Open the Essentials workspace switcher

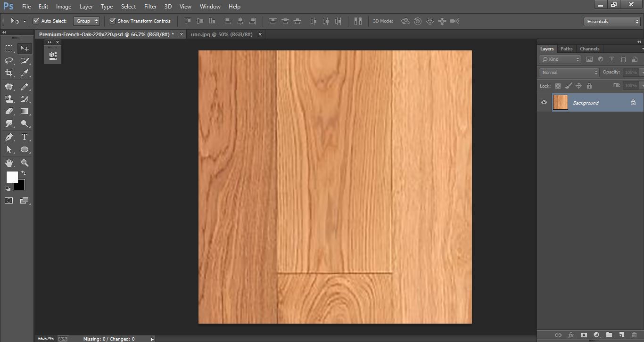coord(611,21)
